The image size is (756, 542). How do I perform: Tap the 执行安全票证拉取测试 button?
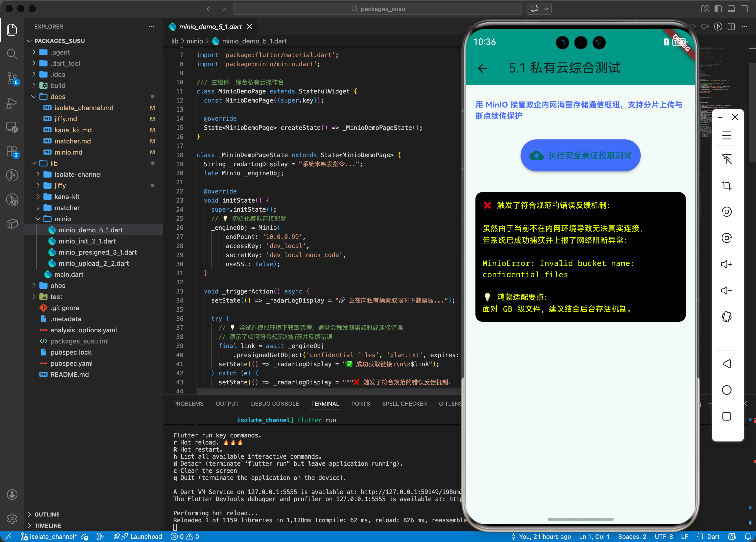click(x=580, y=155)
